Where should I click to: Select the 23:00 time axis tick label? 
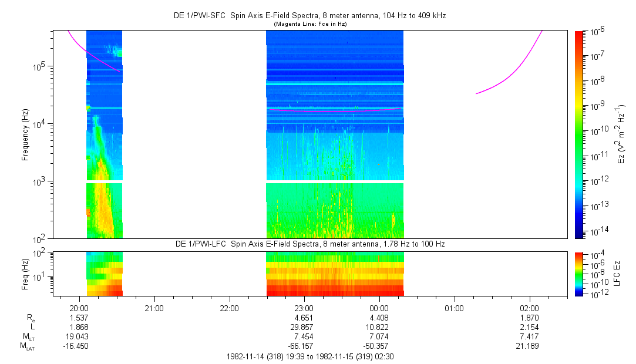click(304, 308)
